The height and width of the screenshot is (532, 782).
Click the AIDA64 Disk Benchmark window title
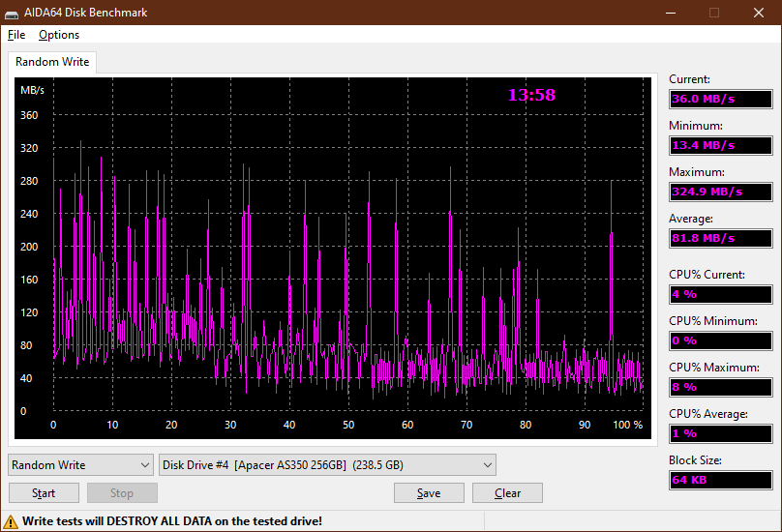click(x=86, y=13)
